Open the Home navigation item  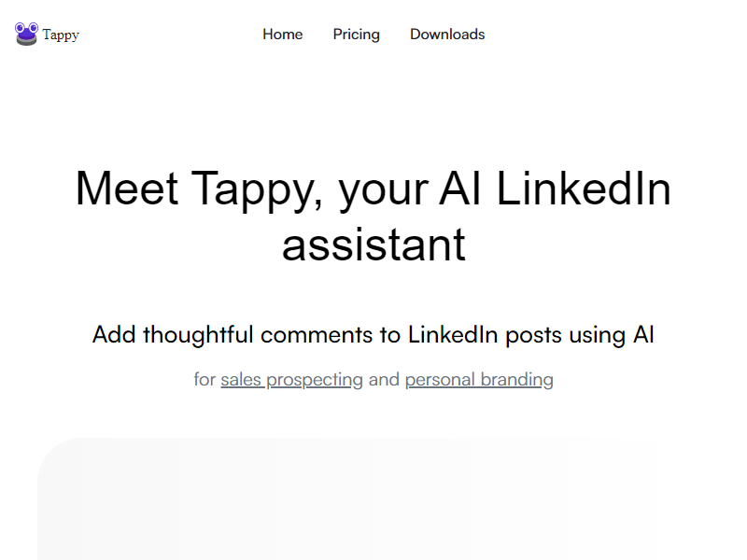point(282,35)
